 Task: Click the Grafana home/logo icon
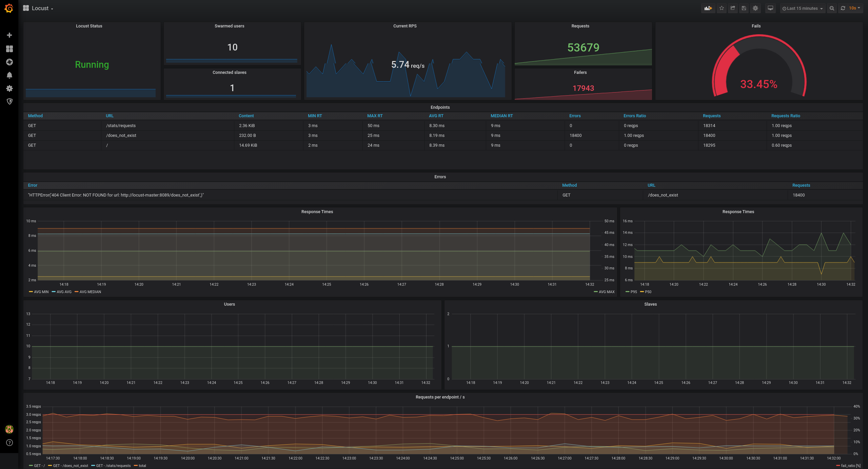click(9, 7)
